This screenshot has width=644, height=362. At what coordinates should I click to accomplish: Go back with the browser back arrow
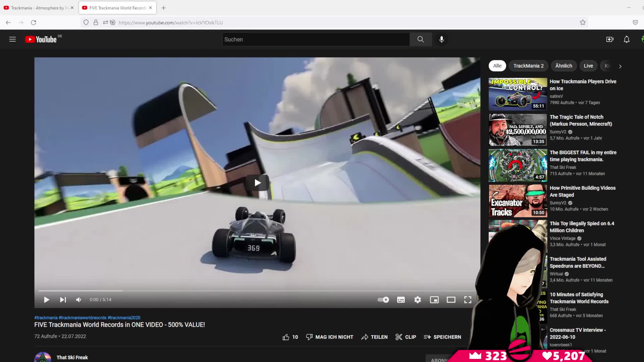(x=8, y=22)
